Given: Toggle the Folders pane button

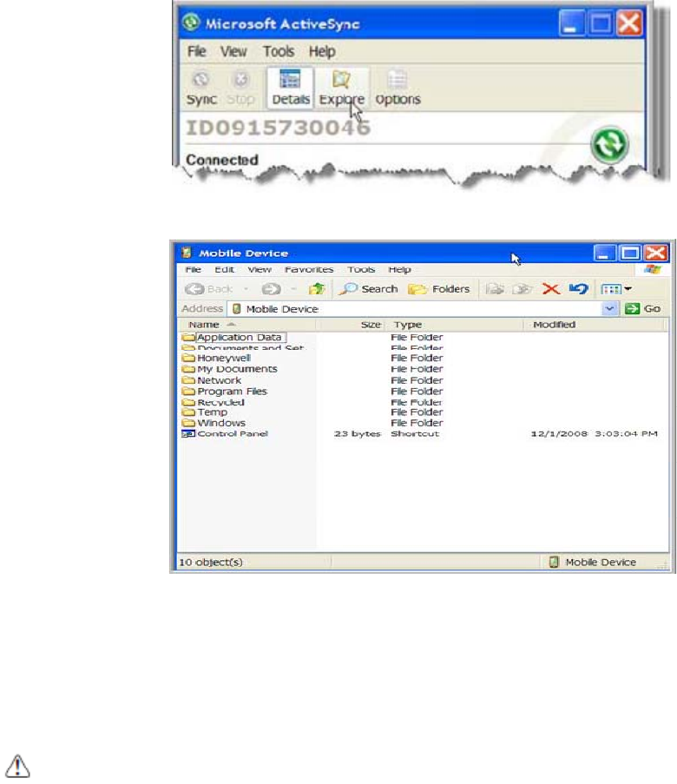Looking at the screenshot, I should click(438, 289).
